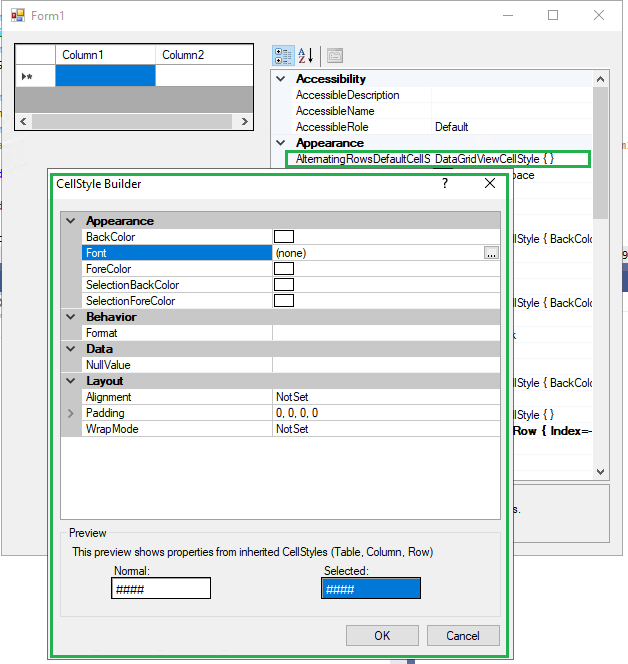Click property grid scroll-down arrow

(x=600, y=471)
